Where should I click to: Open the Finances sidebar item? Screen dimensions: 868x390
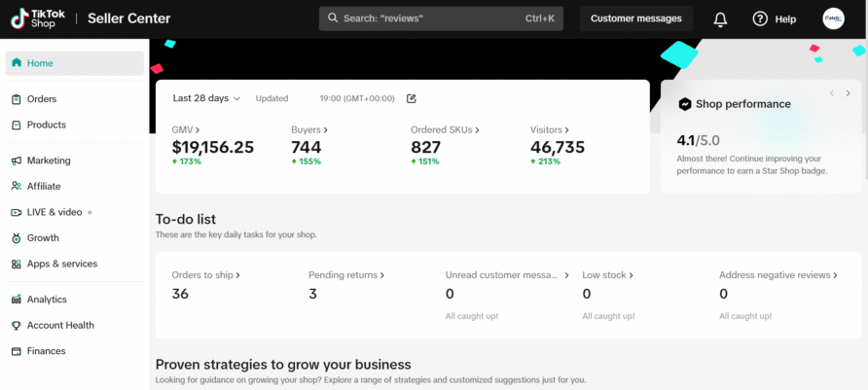46,351
